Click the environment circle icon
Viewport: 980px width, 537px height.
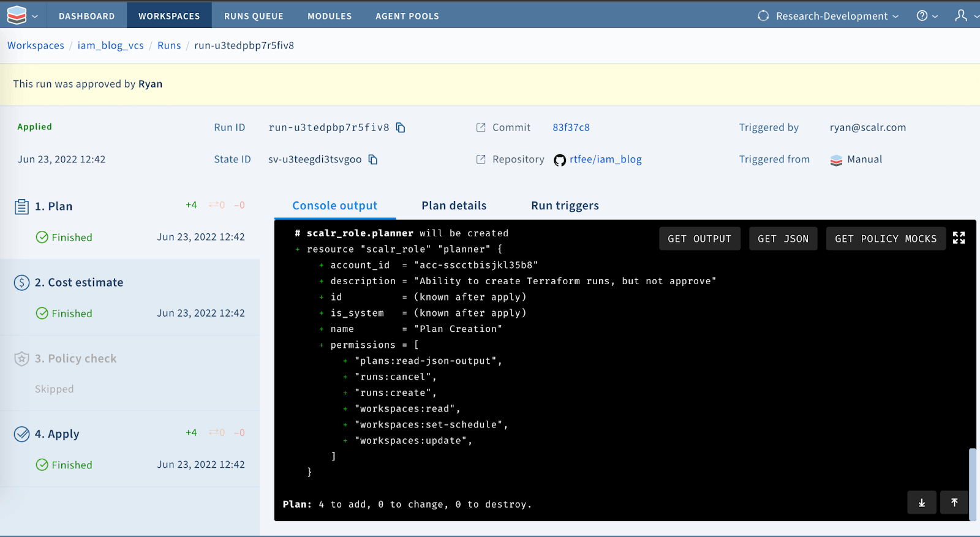click(763, 16)
